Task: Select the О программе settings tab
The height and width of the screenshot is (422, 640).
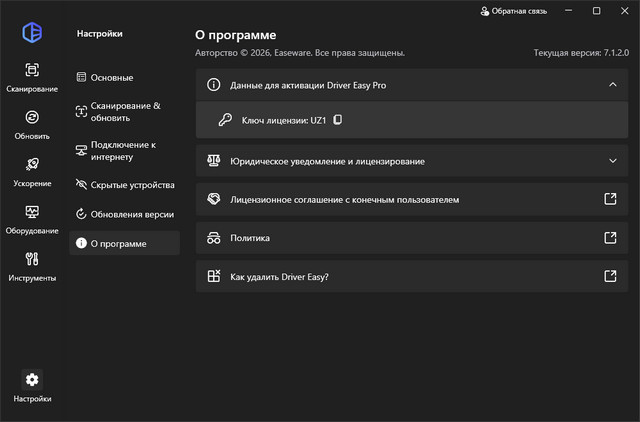Action: click(124, 243)
